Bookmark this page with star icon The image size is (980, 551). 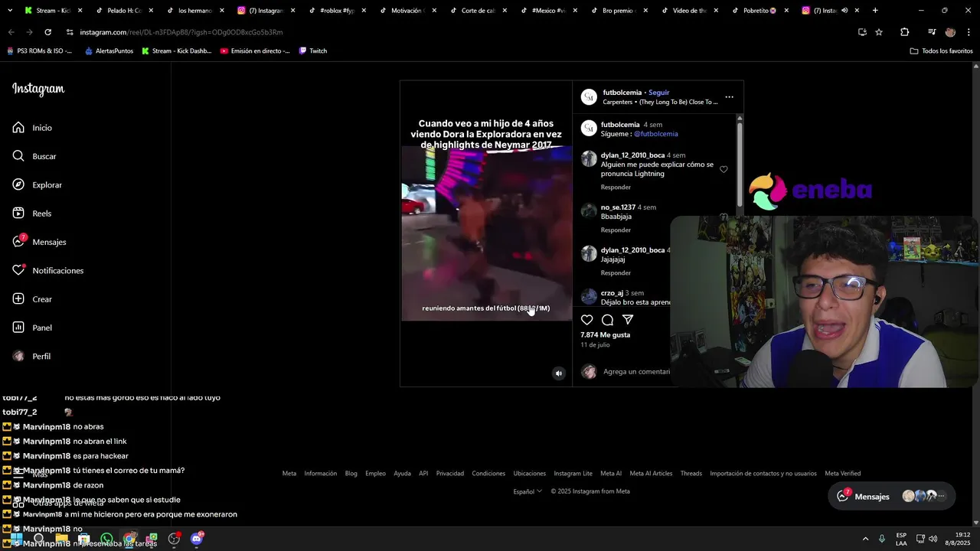tap(879, 32)
